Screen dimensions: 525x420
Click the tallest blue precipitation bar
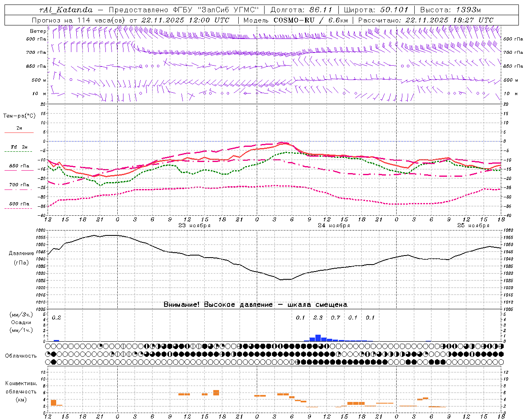tap(318, 338)
